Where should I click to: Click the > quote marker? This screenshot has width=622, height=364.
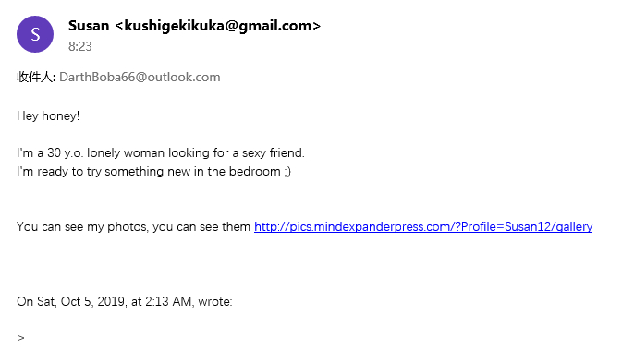click(x=20, y=338)
